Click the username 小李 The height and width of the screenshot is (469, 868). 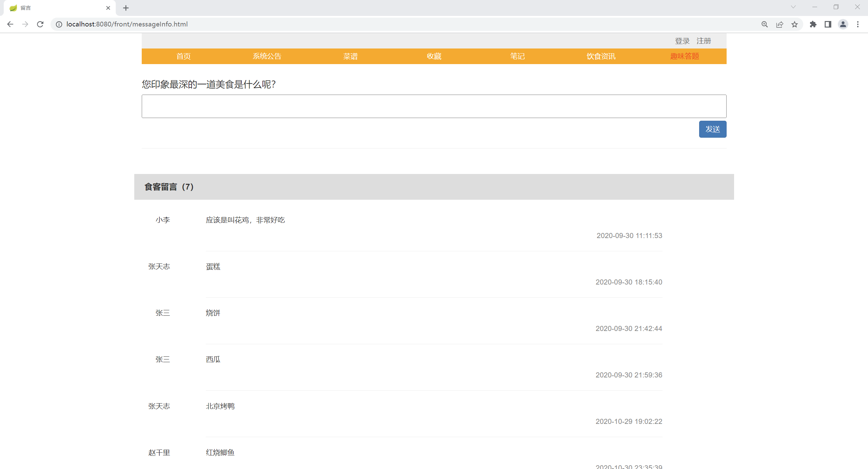pos(163,220)
